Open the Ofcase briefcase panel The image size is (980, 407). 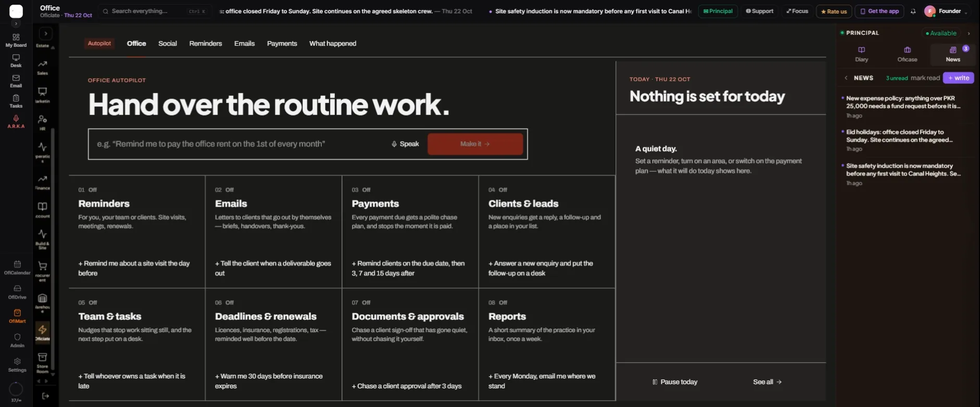coord(907,54)
